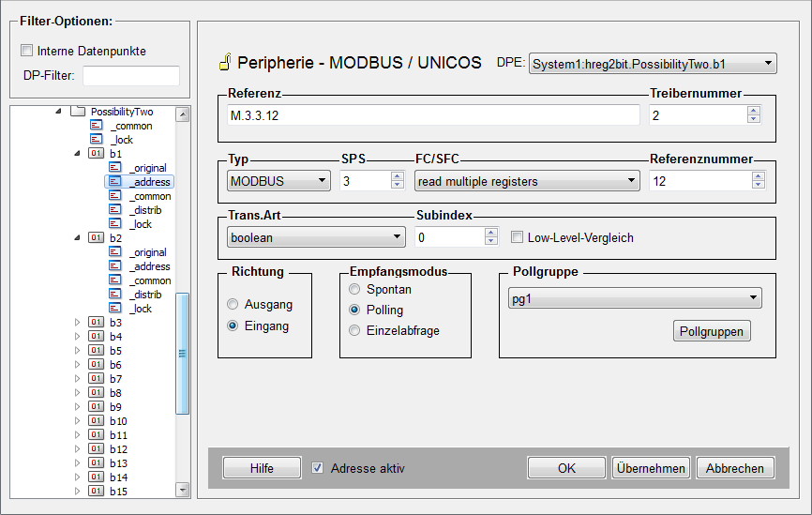Click the Peripherie header icon
The image size is (812, 515).
tap(225, 62)
